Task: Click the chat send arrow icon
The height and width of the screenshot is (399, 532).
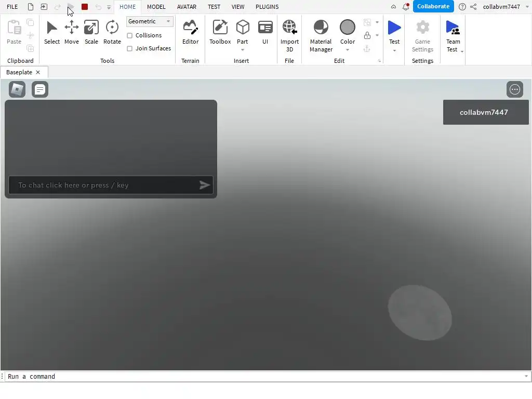Action: pos(205,185)
